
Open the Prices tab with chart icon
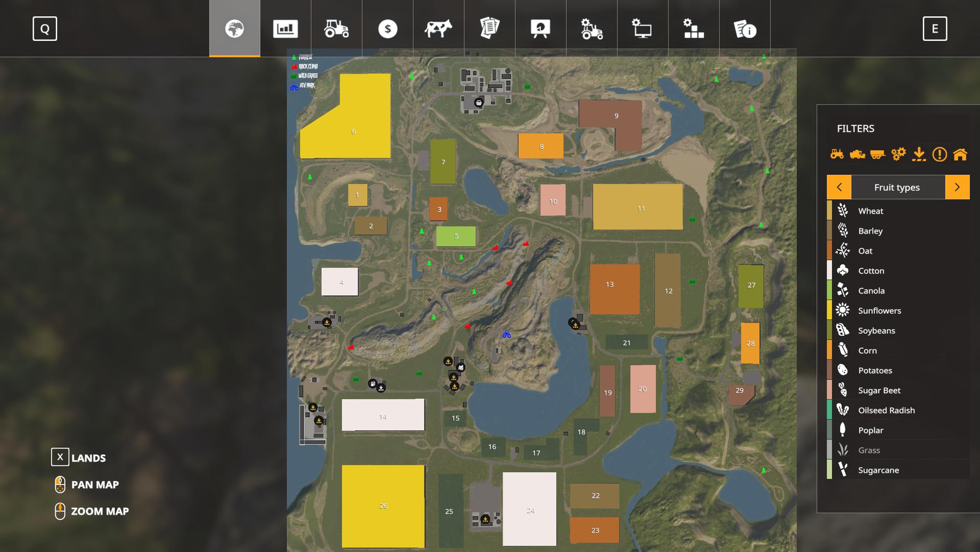pyautogui.click(x=285, y=29)
